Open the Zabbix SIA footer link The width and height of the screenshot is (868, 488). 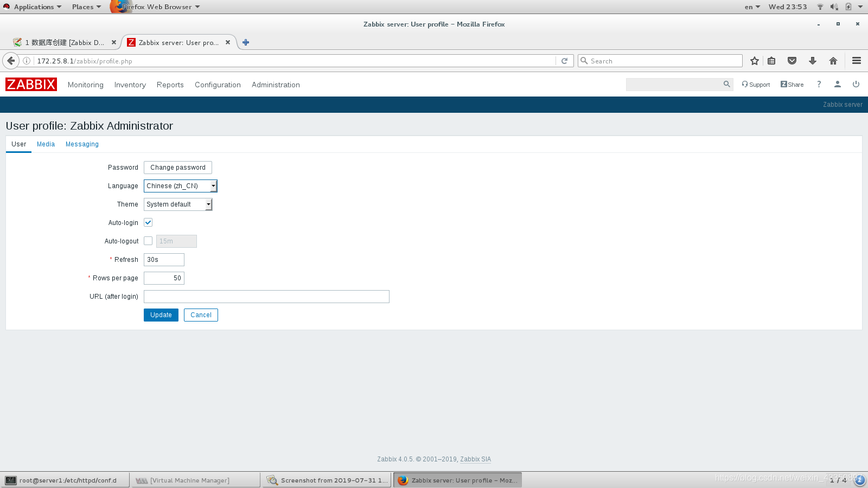coord(475,459)
